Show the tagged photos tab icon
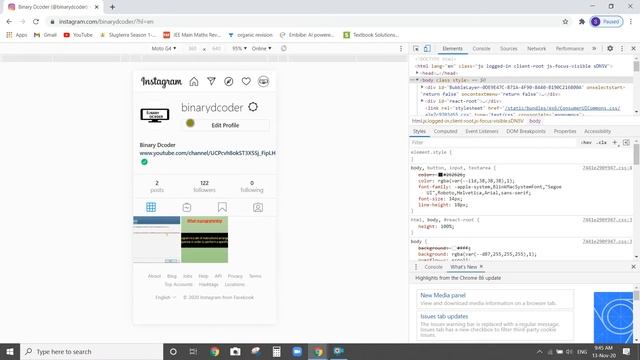The width and height of the screenshot is (640, 360). pyautogui.click(x=258, y=207)
